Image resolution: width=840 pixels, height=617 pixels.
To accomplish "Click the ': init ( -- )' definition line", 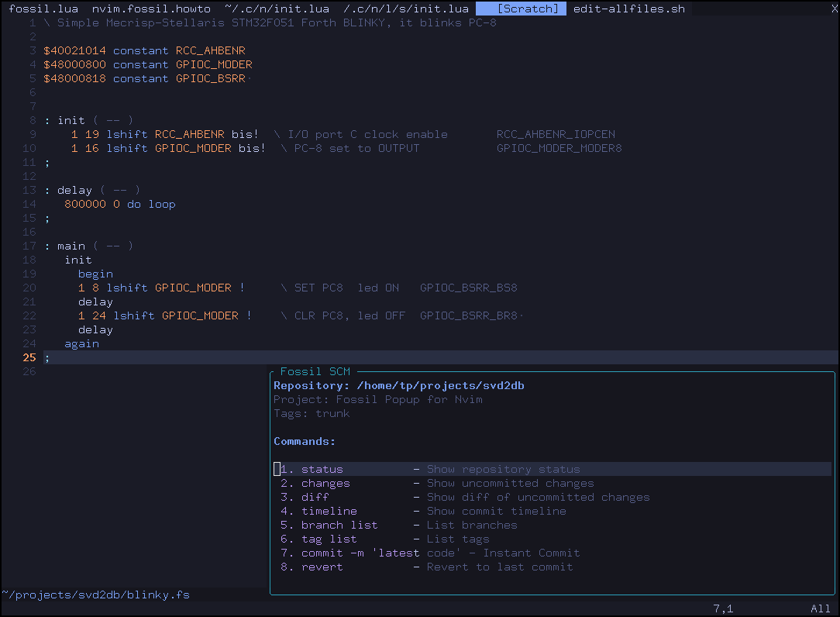I will click(x=88, y=120).
